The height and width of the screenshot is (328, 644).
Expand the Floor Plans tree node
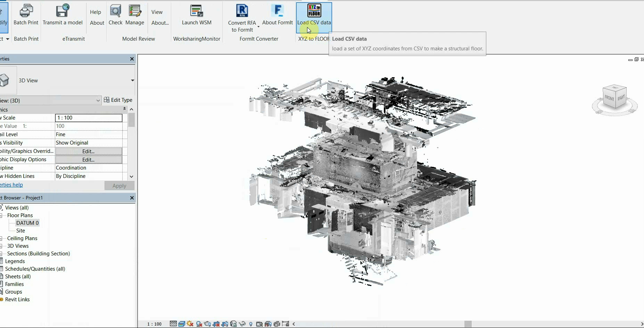point(1,215)
